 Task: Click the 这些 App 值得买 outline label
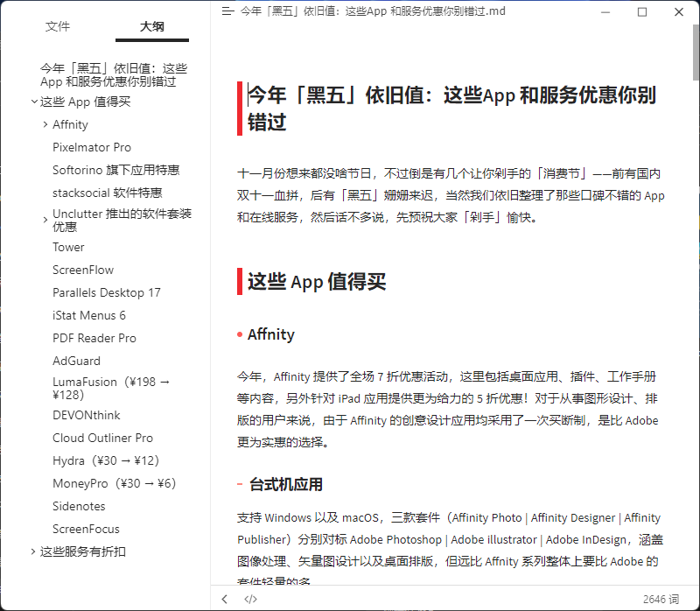pyautogui.click(x=85, y=102)
